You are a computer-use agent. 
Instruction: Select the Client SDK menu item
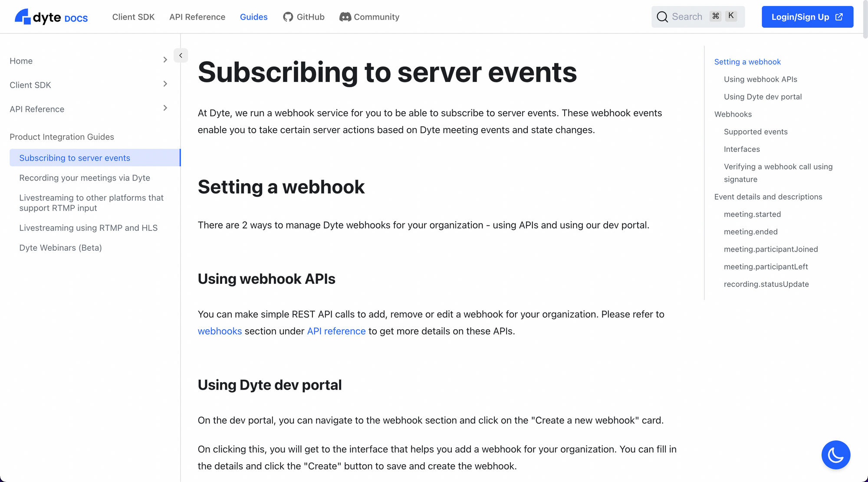click(x=30, y=85)
